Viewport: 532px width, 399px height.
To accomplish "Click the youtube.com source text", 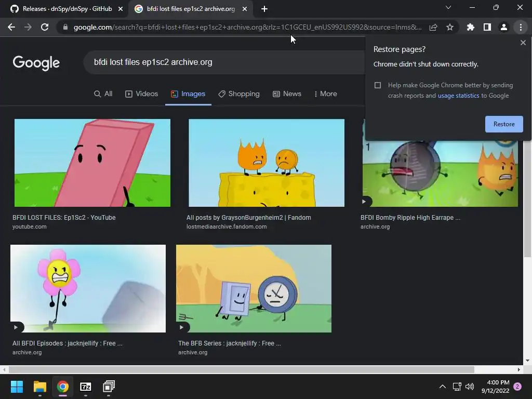I will click(29, 227).
